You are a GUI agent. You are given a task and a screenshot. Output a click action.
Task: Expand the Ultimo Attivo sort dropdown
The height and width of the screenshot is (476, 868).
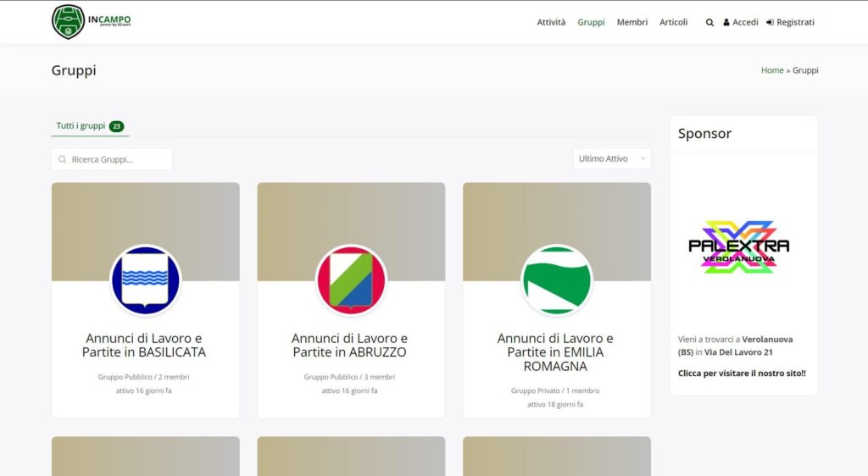pyautogui.click(x=612, y=158)
